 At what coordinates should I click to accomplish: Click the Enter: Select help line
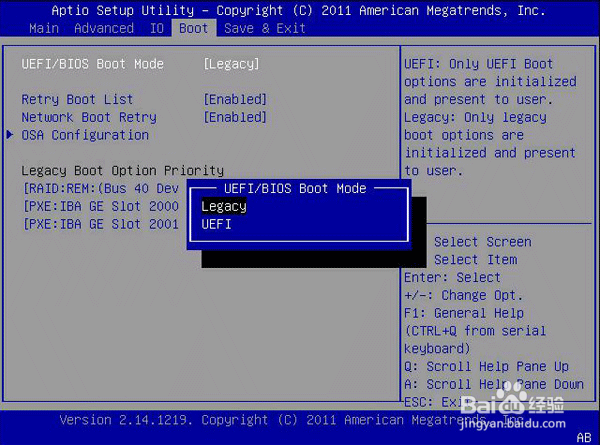(x=452, y=277)
